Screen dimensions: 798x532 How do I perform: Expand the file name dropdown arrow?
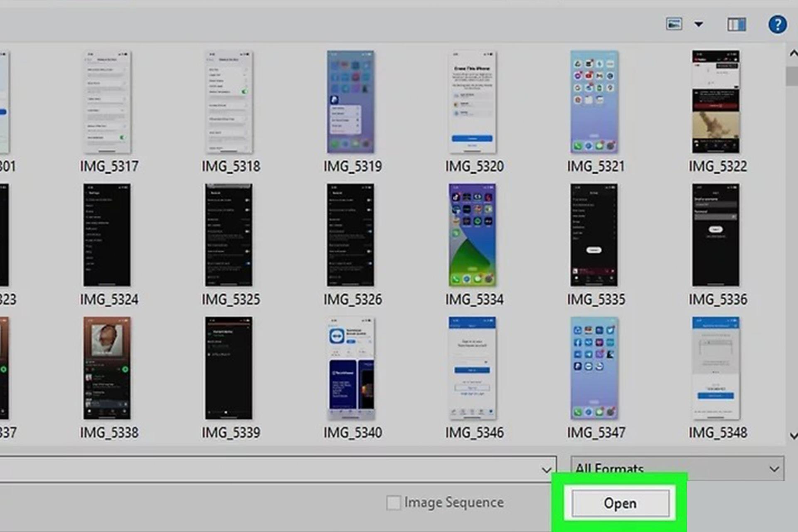[x=547, y=470]
